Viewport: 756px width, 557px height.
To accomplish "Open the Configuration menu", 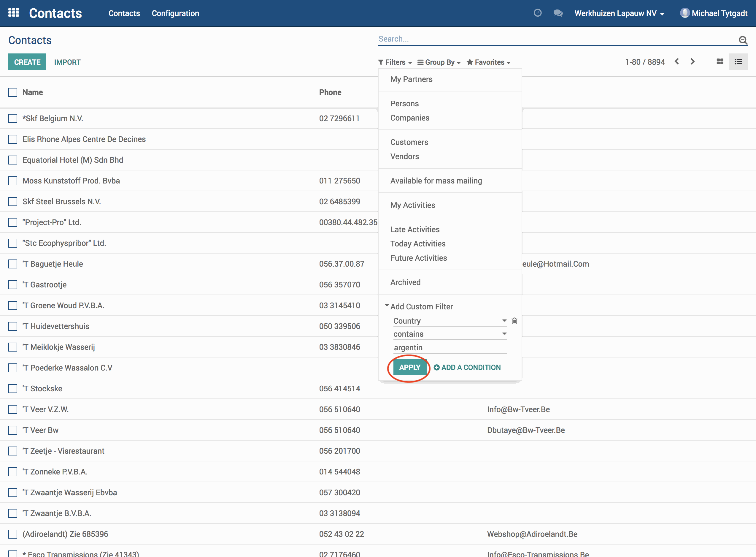I will (x=175, y=13).
